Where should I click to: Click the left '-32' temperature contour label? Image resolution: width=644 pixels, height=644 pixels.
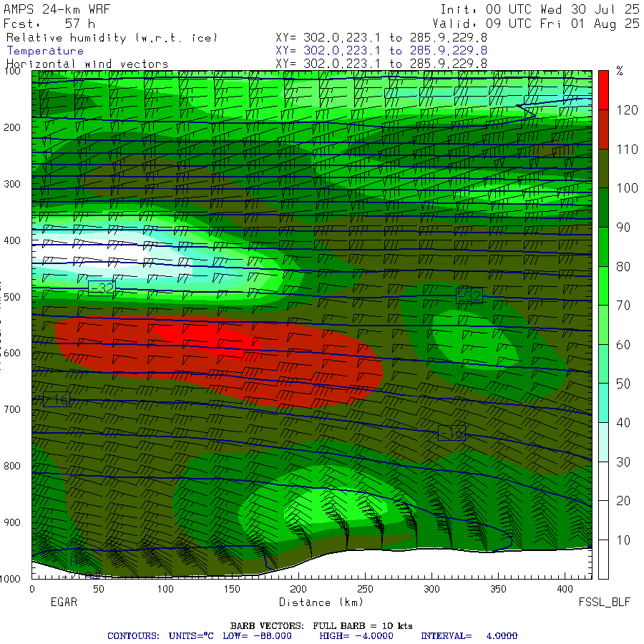tap(102, 288)
